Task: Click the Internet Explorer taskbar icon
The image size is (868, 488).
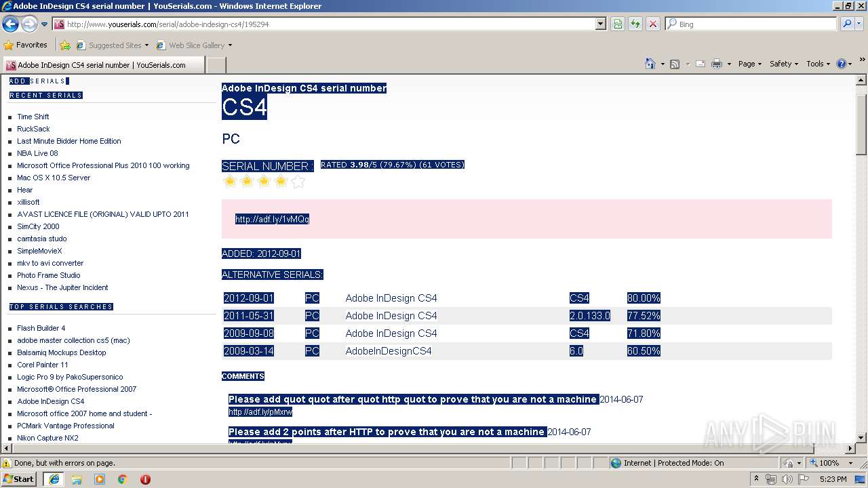Action: pyautogui.click(x=54, y=479)
